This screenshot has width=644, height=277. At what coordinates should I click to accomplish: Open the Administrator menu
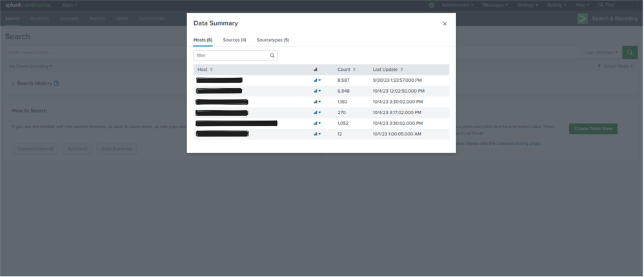[x=457, y=5]
